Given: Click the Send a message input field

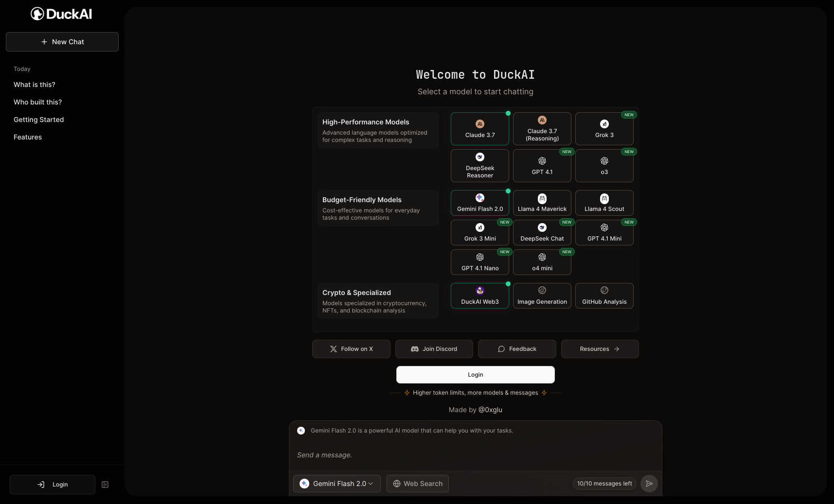Looking at the screenshot, I should pyautogui.click(x=476, y=455).
